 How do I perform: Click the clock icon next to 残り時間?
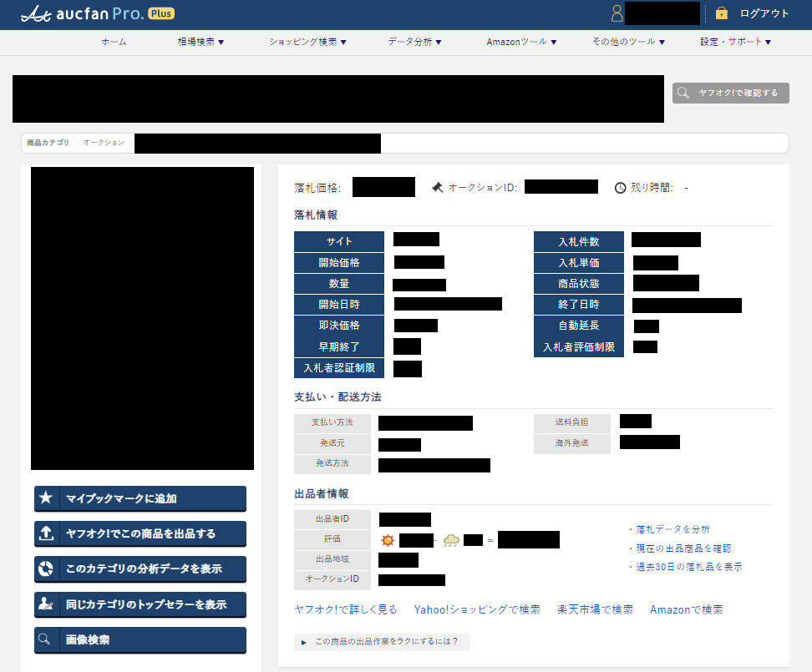pyautogui.click(x=620, y=188)
